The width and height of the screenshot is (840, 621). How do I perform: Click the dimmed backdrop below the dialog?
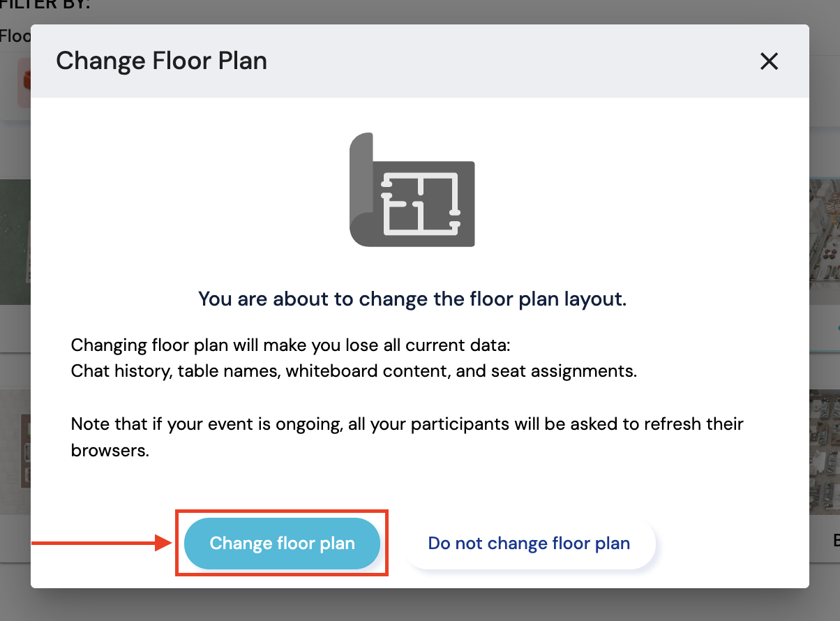(420, 604)
